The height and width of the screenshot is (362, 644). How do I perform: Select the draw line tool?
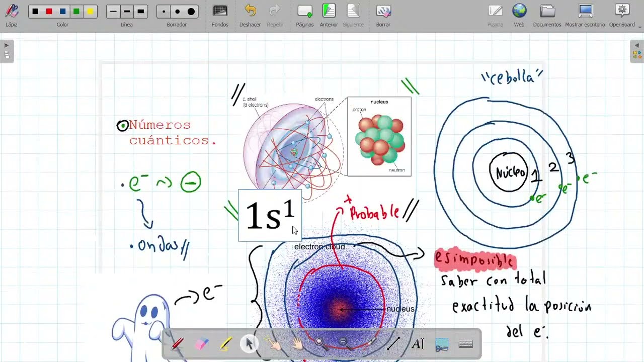click(393, 344)
